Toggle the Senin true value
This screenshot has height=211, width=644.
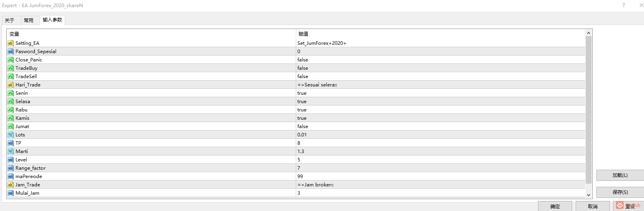click(441, 93)
